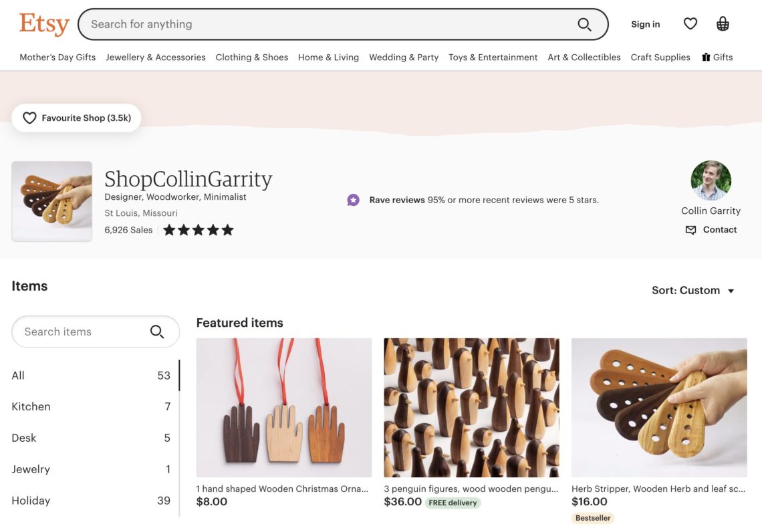Open the Home & Living menu item
762x532 pixels.
coord(328,57)
